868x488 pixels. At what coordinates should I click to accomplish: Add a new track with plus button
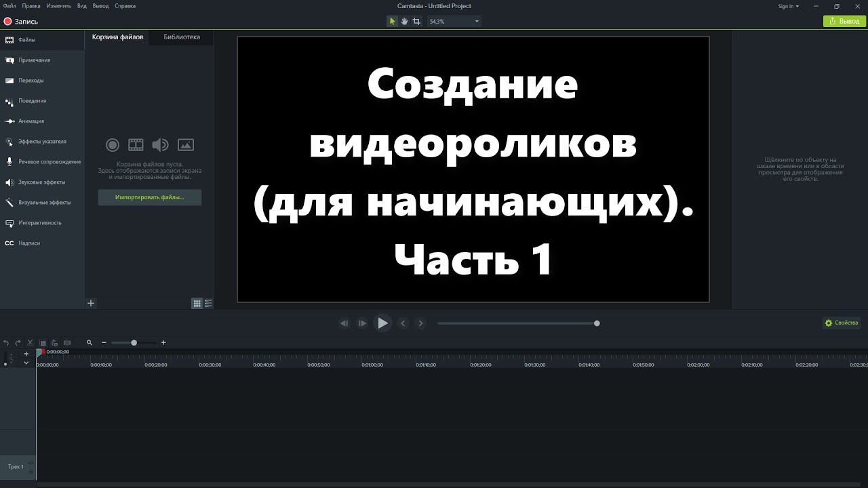26,354
